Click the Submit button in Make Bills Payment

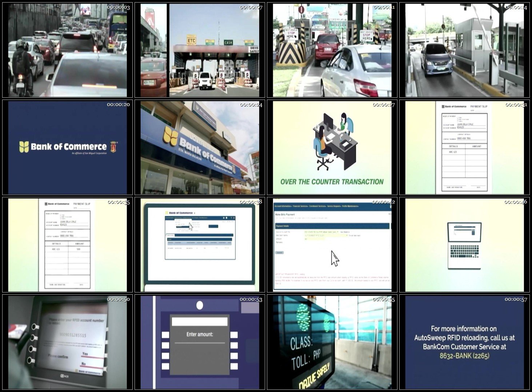(x=279, y=252)
